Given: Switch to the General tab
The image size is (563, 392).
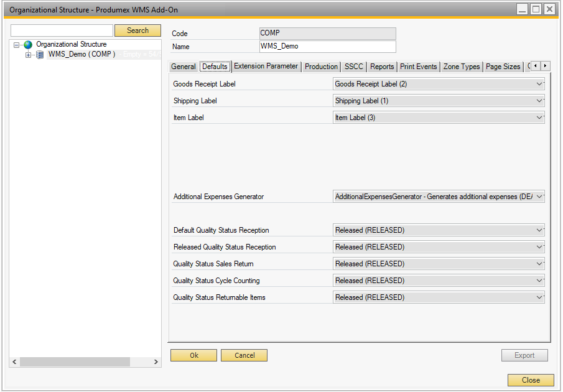Looking at the screenshot, I should 184,67.
